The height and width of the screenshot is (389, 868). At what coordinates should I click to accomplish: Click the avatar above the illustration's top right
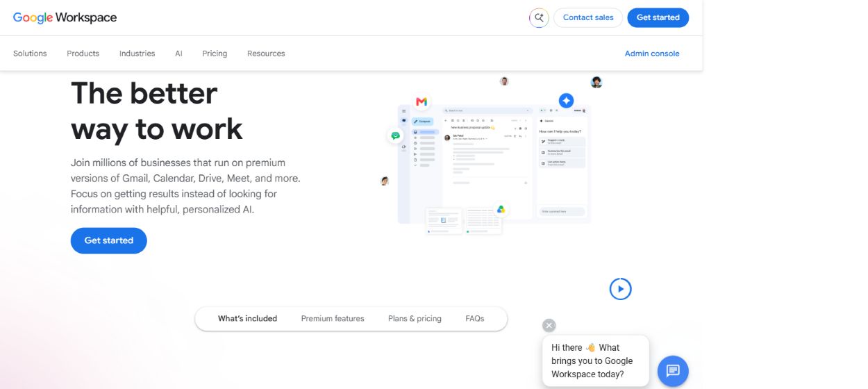(x=596, y=83)
